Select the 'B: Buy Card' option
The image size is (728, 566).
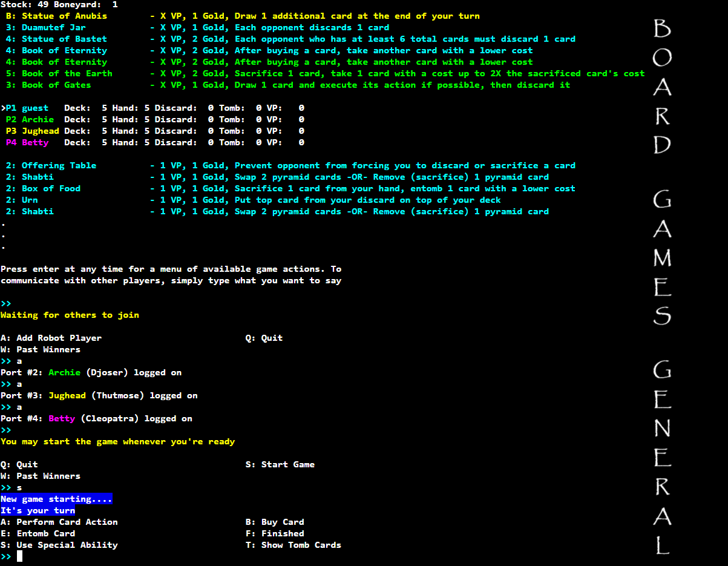pyautogui.click(x=275, y=522)
